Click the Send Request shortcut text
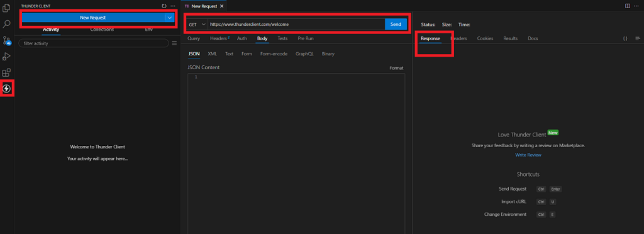 point(513,189)
